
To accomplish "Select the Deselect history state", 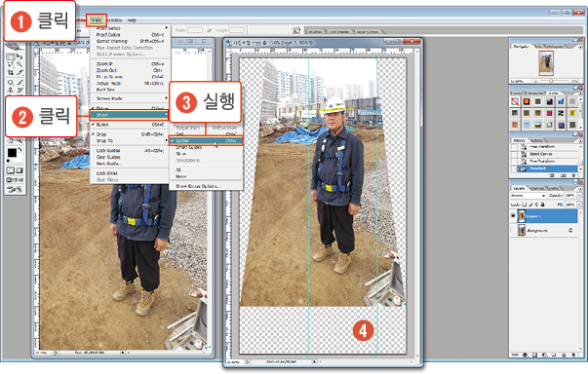I will 547,168.
